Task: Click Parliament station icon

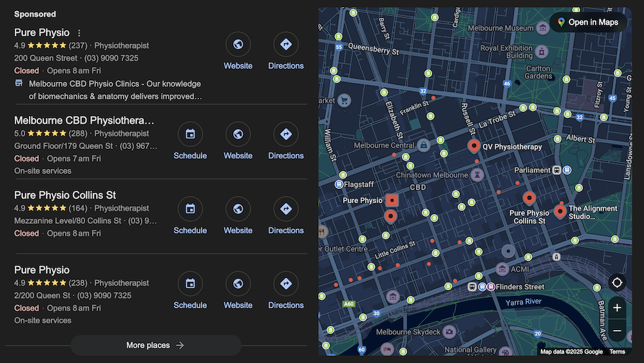Action: tap(556, 170)
